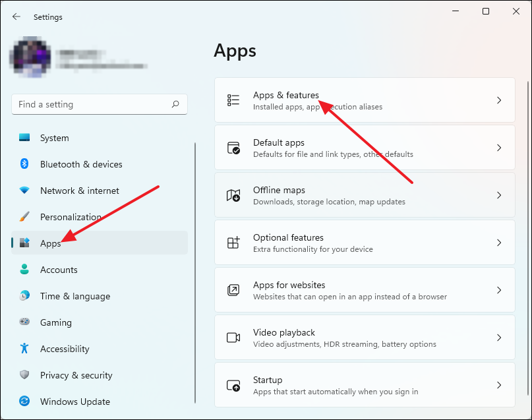532x420 pixels.
Task: Click the Time & language globe icon
Action: (x=24, y=295)
